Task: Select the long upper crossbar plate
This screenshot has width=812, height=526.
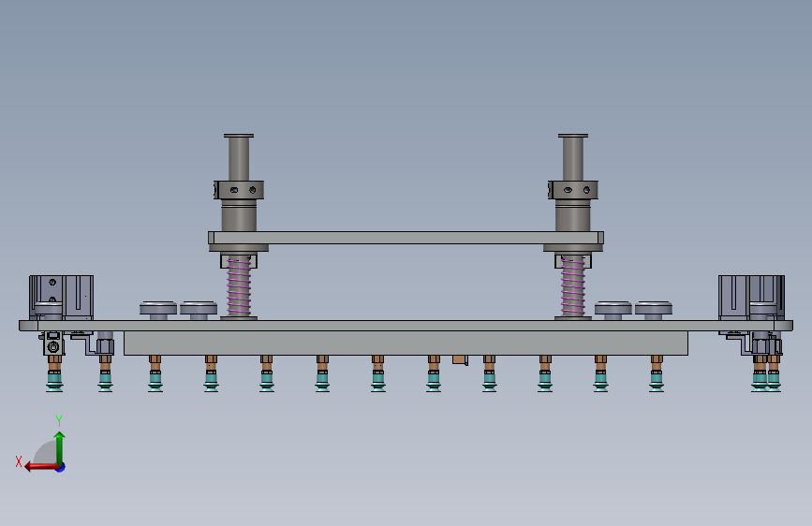Action: pos(406,238)
